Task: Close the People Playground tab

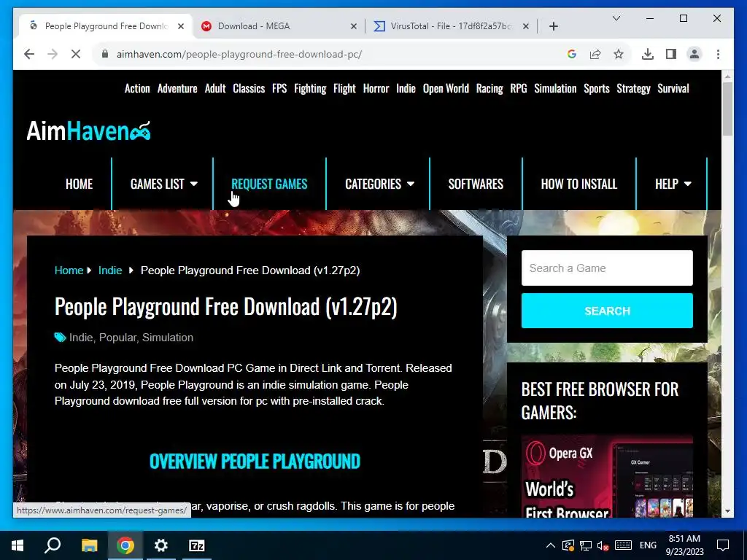Action: pos(181,26)
